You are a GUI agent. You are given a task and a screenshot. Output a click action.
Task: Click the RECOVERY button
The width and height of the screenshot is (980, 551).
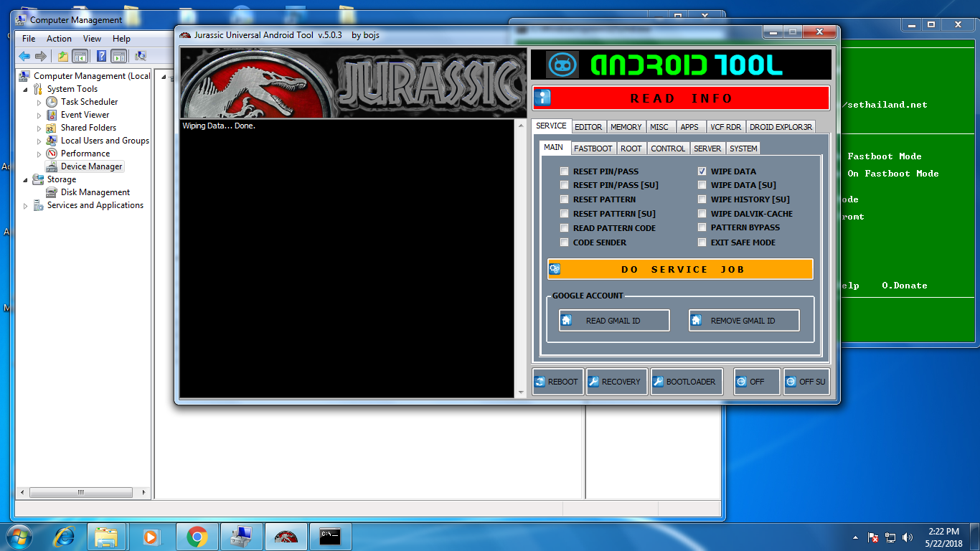(x=616, y=382)
